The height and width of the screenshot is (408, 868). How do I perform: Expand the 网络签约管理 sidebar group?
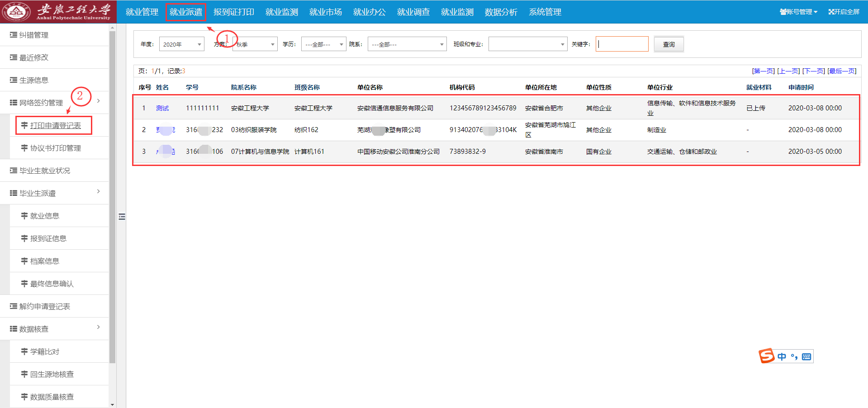(x=54, y=103)
